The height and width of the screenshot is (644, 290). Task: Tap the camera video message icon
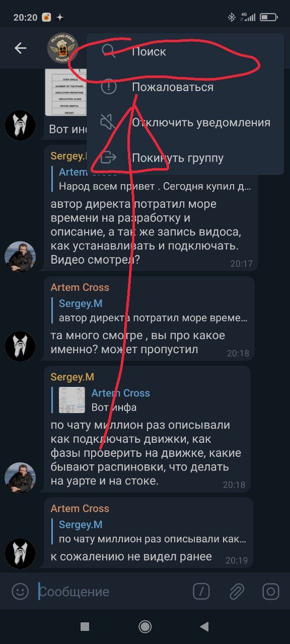pyautogui.click(x=271, y=591)
